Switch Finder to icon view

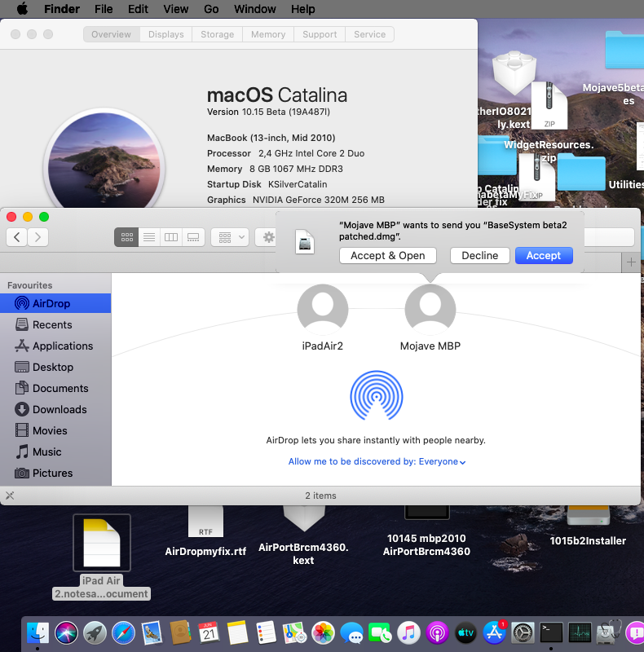pyautogui.click(x=127, y=237)
